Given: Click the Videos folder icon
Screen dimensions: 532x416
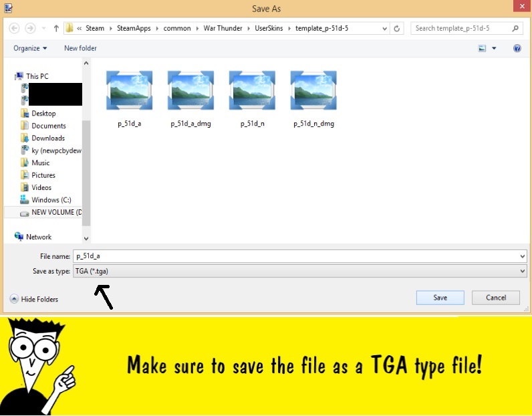Looking at the screenshot, I should pos(25,187).
